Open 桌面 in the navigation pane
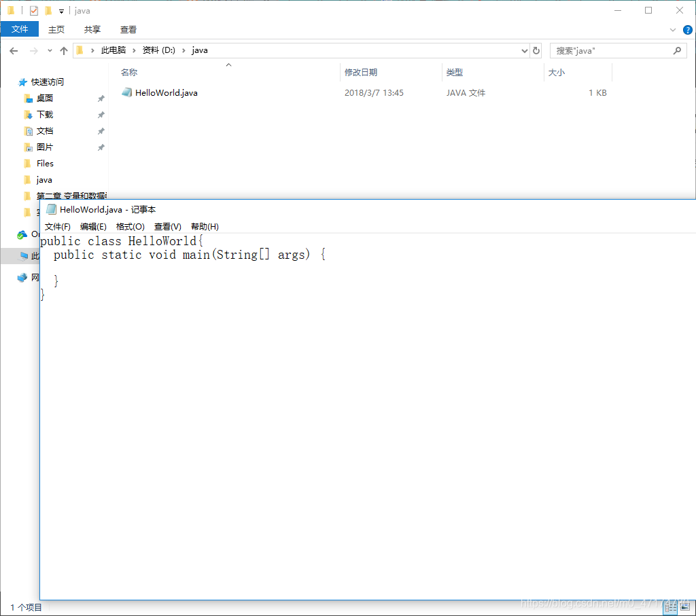696x616 pixels. (x=44, y=98)
